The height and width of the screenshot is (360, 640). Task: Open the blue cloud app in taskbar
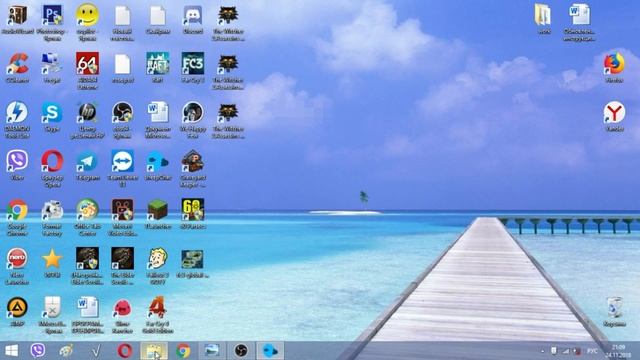[x=270, y=351]
